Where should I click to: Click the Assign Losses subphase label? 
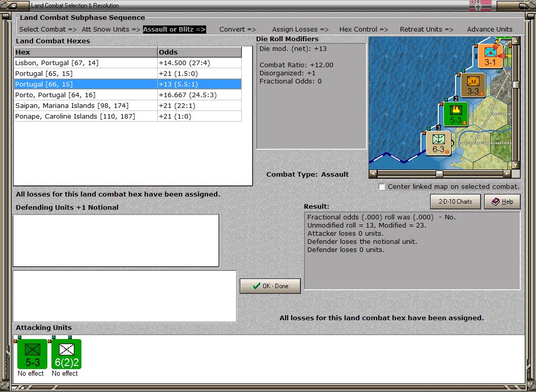click(300, 30)
